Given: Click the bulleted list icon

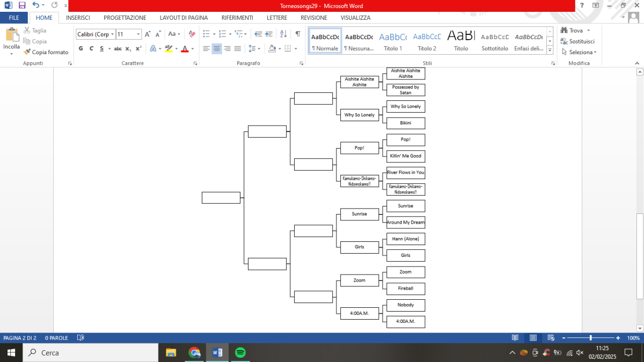Looking at the screenshot, I should pyautogui.click(x=207, y=34).
